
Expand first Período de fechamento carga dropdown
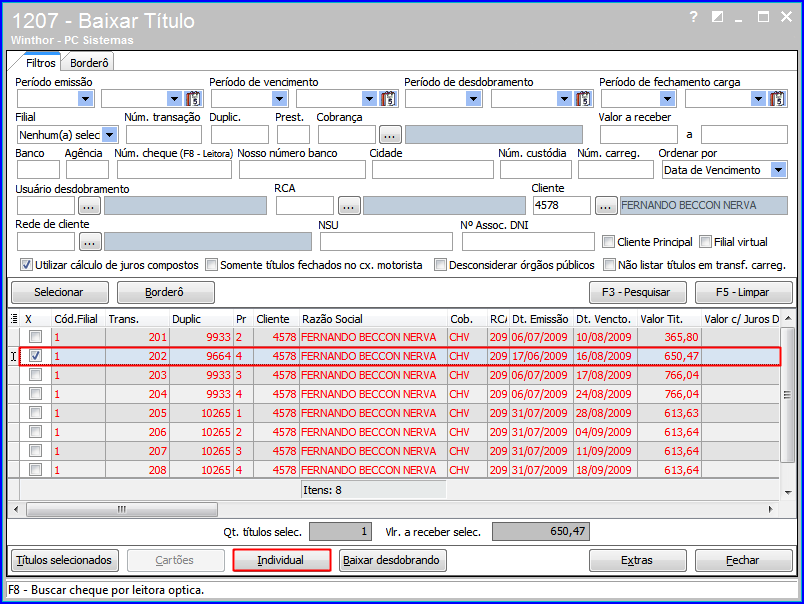pyautogui.click(x=667, y=98)
